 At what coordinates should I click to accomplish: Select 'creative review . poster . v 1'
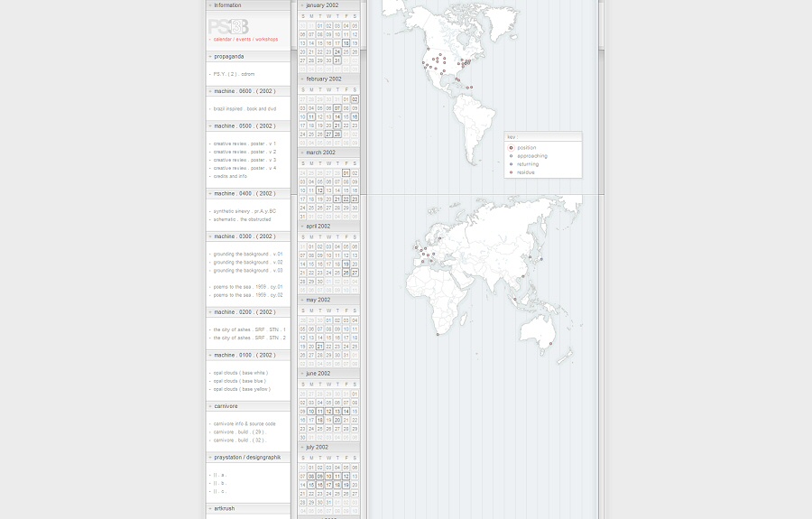coord(245,144)
